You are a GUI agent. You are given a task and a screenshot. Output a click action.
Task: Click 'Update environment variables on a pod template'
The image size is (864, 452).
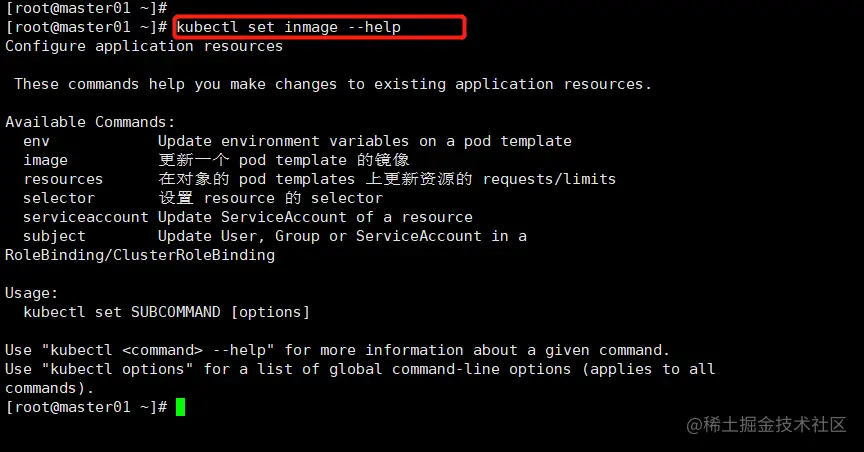[x=364, y=141]
